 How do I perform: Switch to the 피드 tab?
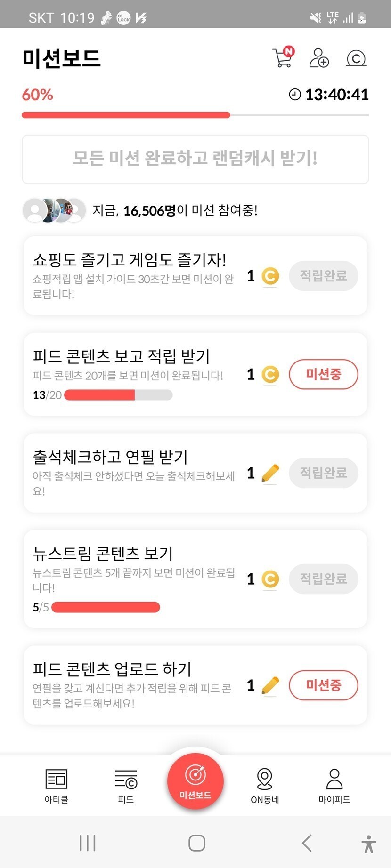[126, 785]
